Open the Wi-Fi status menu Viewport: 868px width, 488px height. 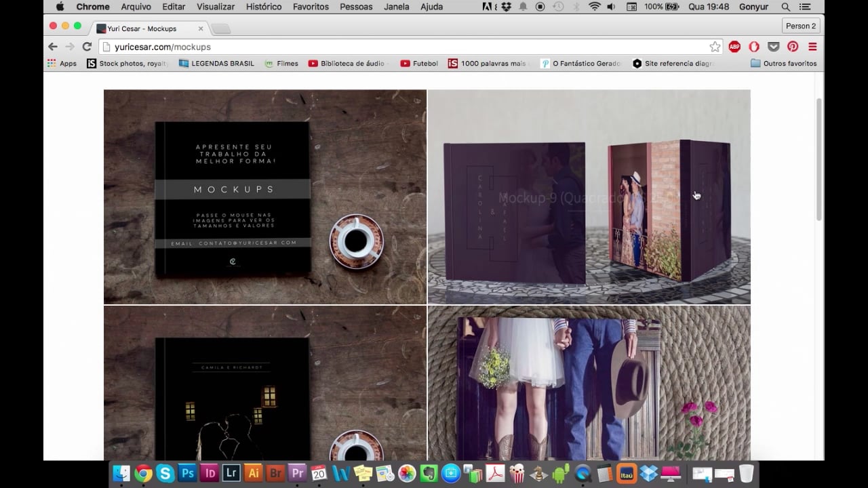click(x=595, y=7)
